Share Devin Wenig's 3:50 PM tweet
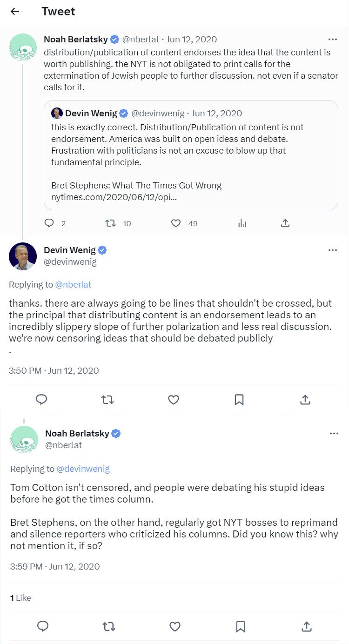Image resolution: width=349 pixels, height=644 pixels. click(305, 399)
